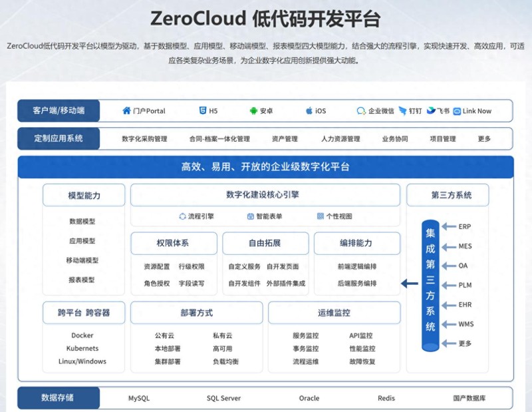Click 数据模型 text
Screen dimensions: 532x412
pyautogui.click(x=82, y=222)
